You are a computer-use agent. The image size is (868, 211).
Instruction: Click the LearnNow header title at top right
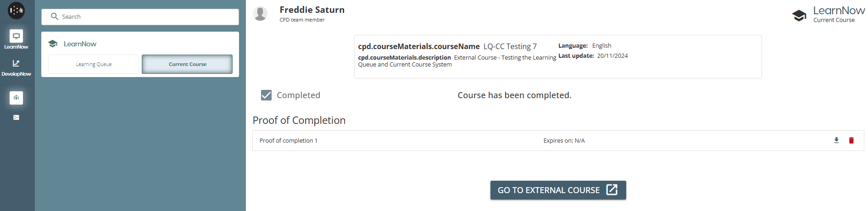click(x=839, y=11)
